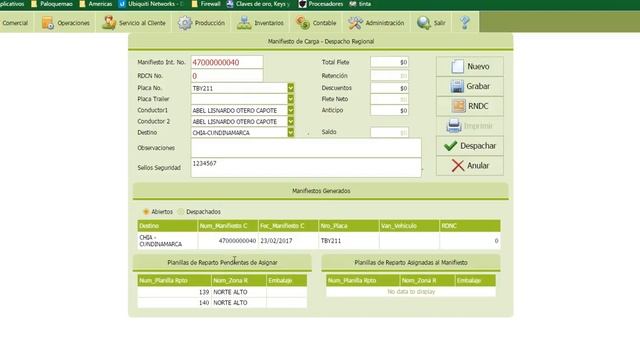Screen dimensions: 640x360
Task: Click the RDNC column header
Action: (470, 226)
